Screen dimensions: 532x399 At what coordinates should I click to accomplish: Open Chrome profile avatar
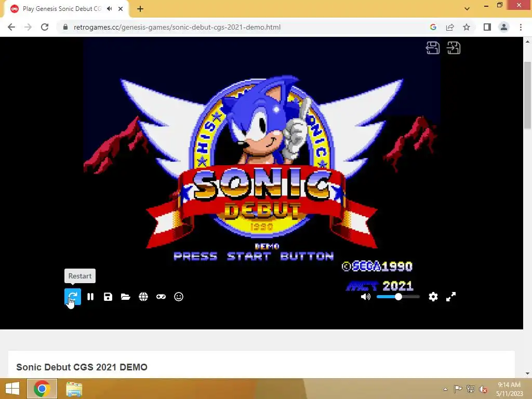pos(504,27)
